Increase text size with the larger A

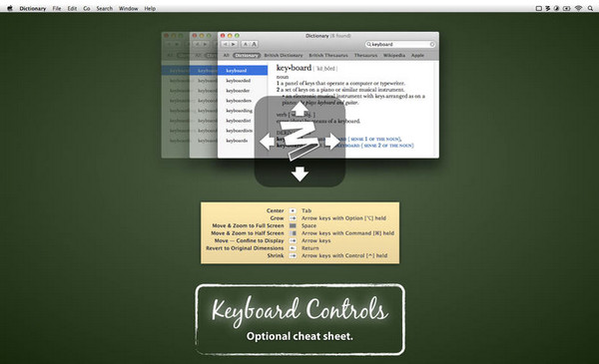[x=254, y=44]
